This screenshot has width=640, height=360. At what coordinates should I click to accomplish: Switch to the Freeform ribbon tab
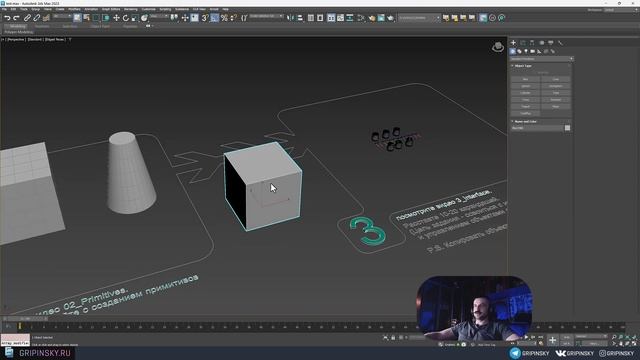42,27
